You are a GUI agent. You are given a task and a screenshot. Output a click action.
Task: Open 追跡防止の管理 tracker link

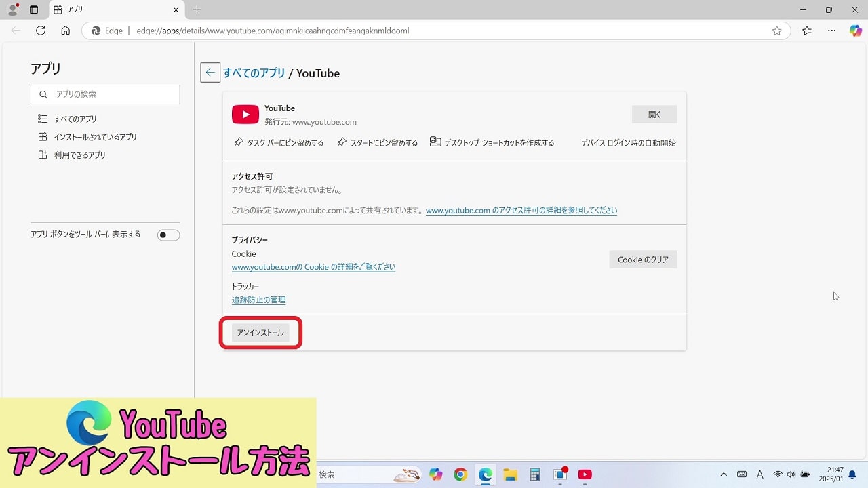(258, 300)
